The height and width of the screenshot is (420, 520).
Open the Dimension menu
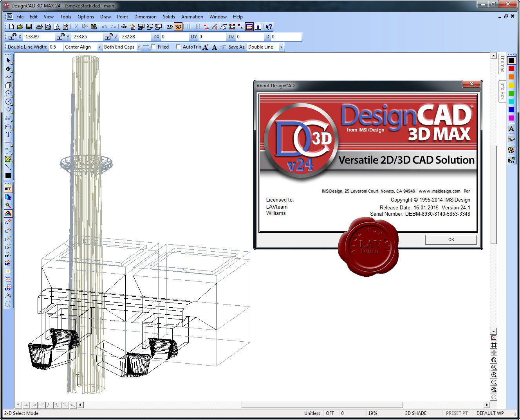tap(145, 16)
